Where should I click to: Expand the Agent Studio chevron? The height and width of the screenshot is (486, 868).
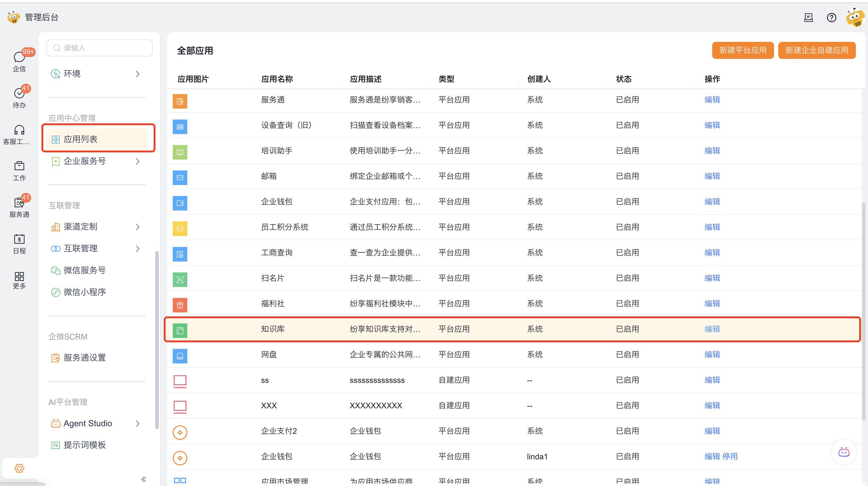pyautogui.click(x=138, y=423)
